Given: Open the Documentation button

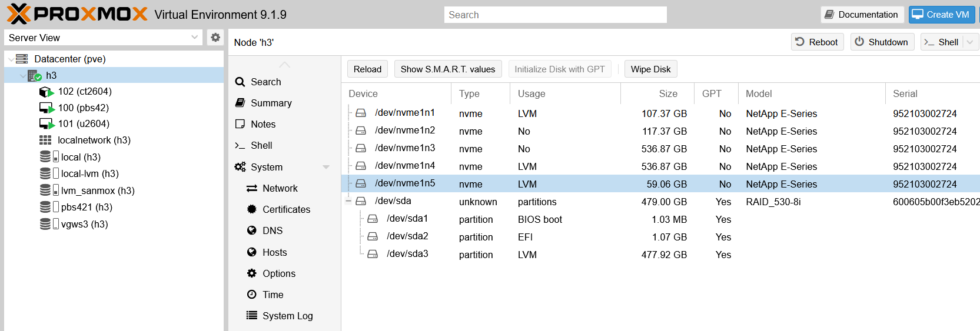Looking at the screenshot, I should 862,15.
